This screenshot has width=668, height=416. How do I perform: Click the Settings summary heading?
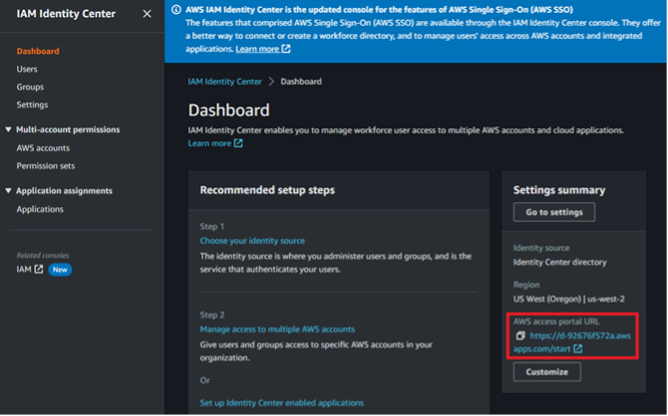click(559, 190)
